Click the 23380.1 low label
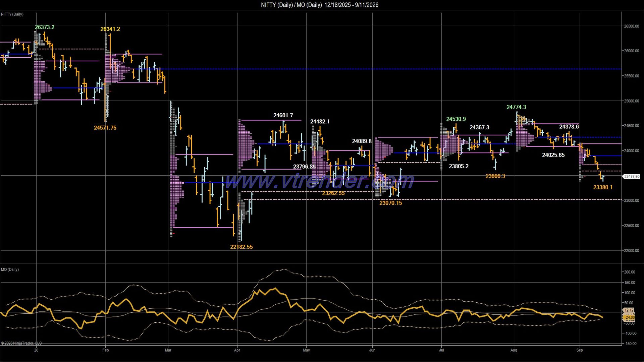This screenshot has width=644, height=362. 603,187
